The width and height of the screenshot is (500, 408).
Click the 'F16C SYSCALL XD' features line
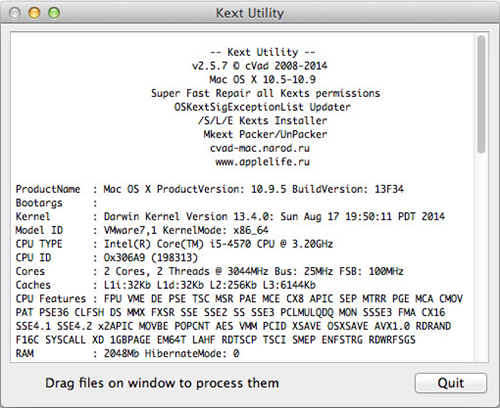point(216,340)
